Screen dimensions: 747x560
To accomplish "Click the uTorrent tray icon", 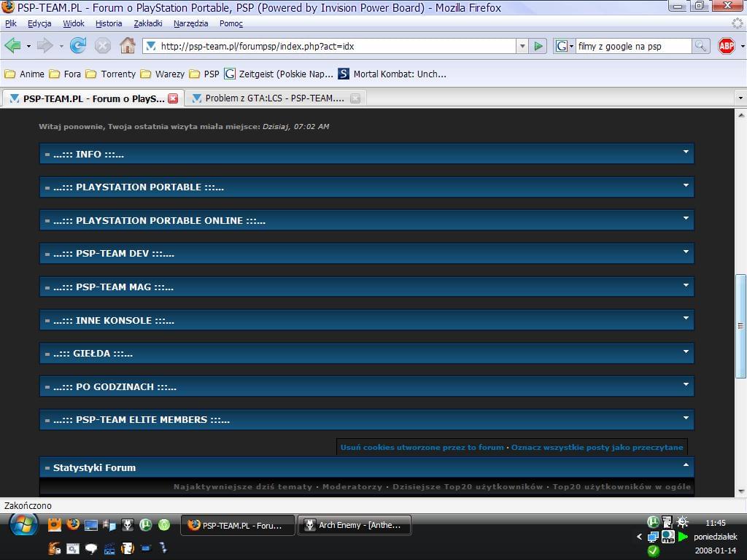I will (653, 522).
